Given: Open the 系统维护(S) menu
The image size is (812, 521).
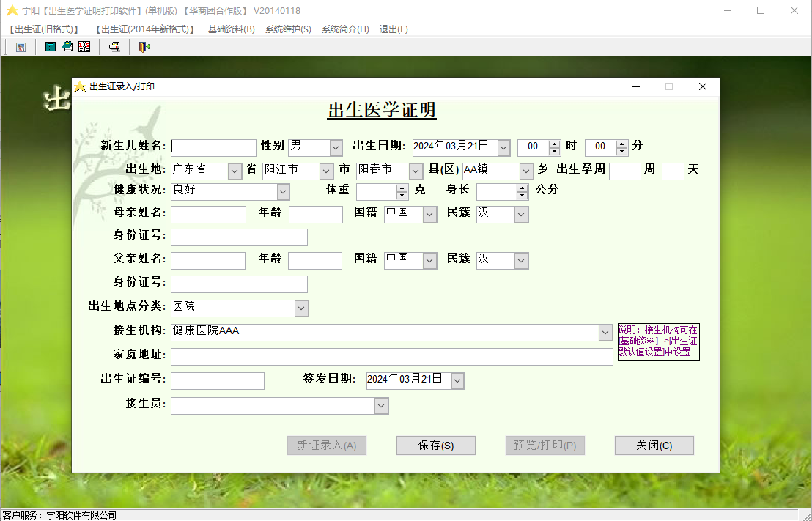Looking at the screenshot, I should (x=289, y=29).
